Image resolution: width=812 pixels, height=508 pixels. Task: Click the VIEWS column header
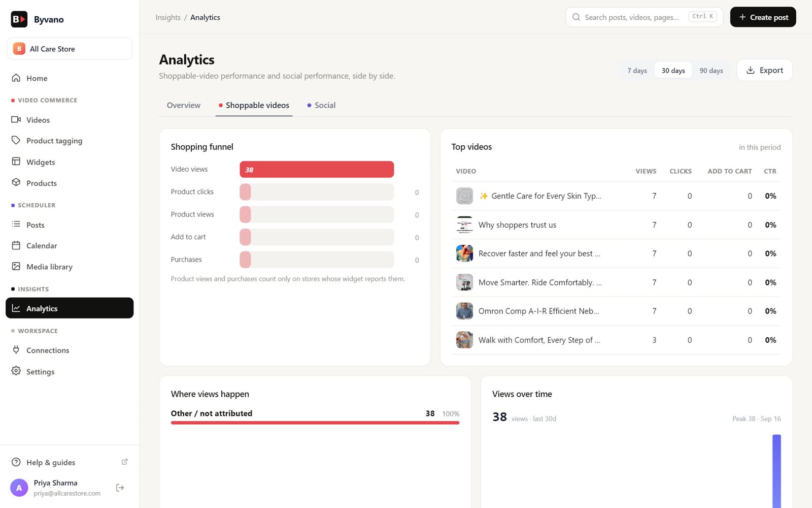(x=646, y=171)
